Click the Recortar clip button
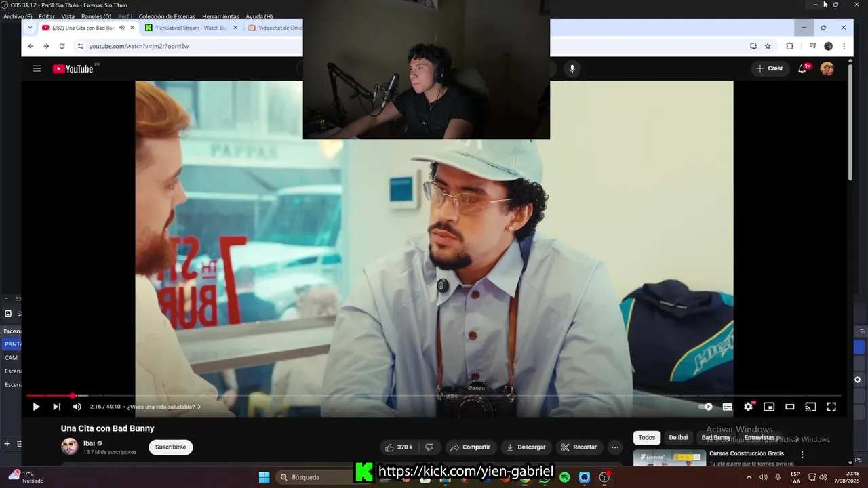 (580, 447)
